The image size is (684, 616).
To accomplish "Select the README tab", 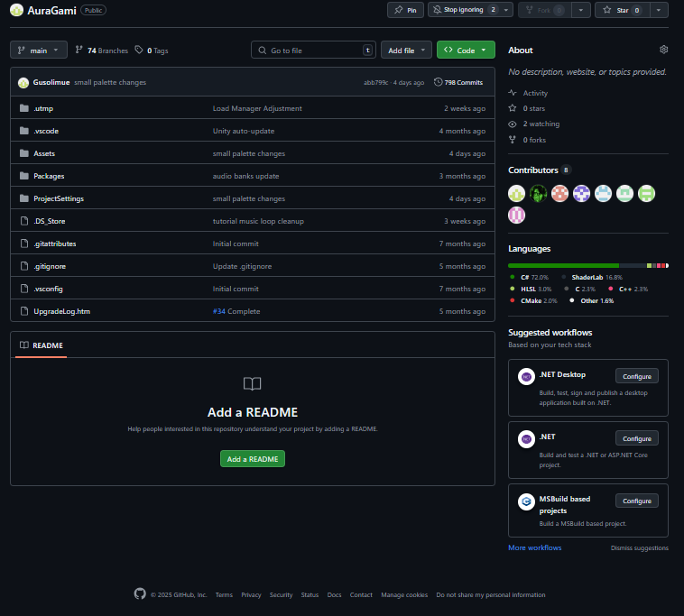I will coord(41,345).
